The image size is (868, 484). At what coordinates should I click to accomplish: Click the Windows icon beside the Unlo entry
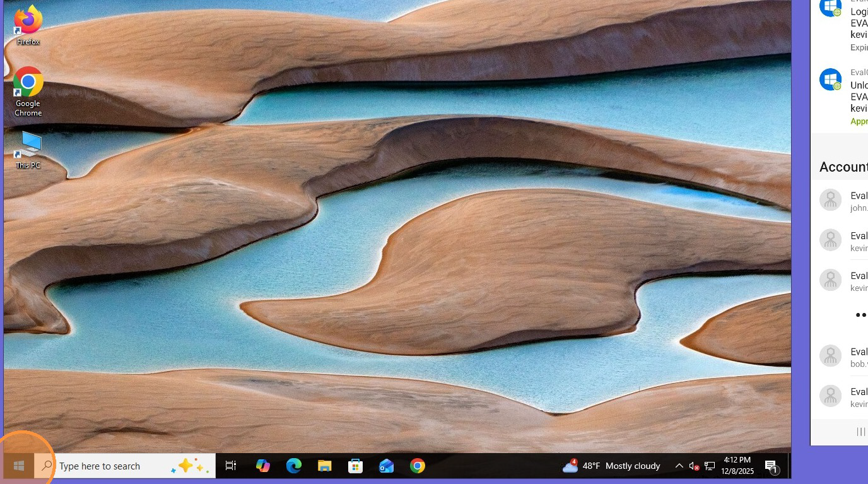pyautogui.click(x=830, y=80)
